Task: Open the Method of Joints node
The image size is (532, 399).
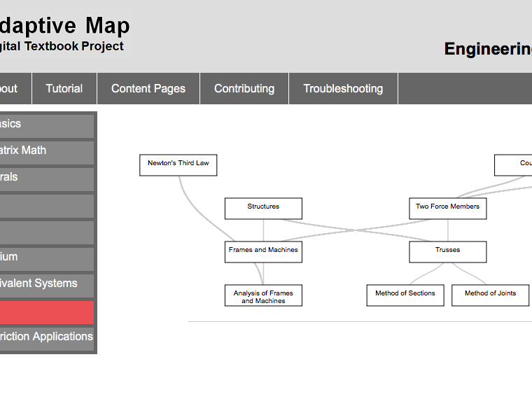Action: pos(490,295)
